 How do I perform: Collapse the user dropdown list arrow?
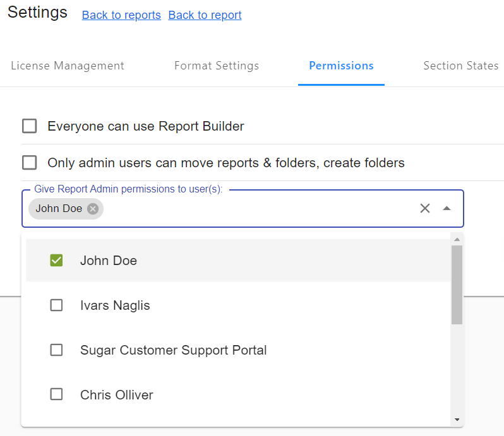447,208
